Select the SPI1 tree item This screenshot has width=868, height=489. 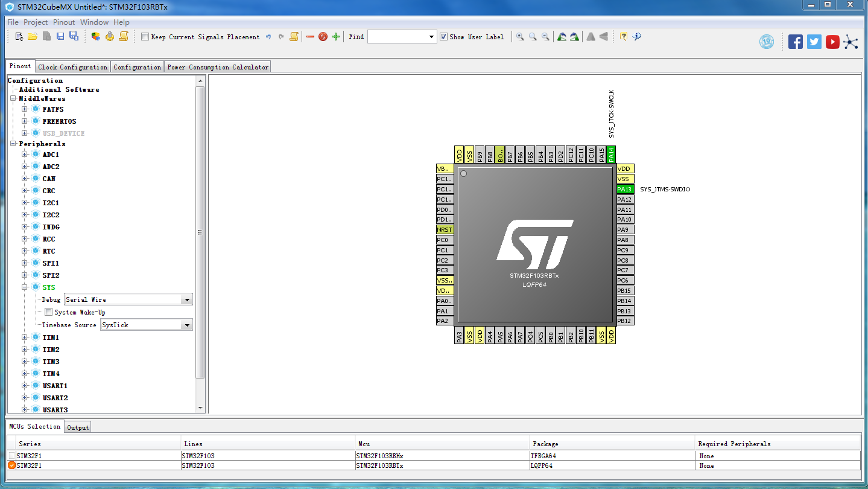point(51,263)
